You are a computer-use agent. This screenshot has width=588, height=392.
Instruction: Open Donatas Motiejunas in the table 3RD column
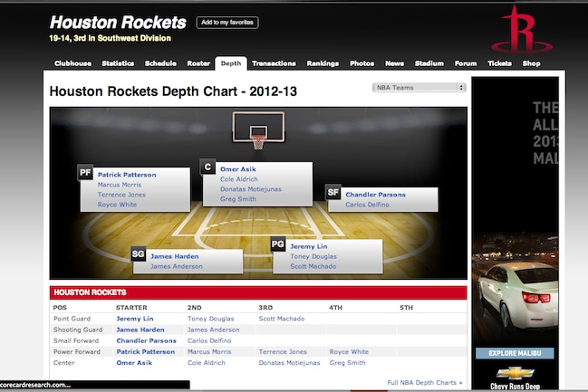(289, 363)
